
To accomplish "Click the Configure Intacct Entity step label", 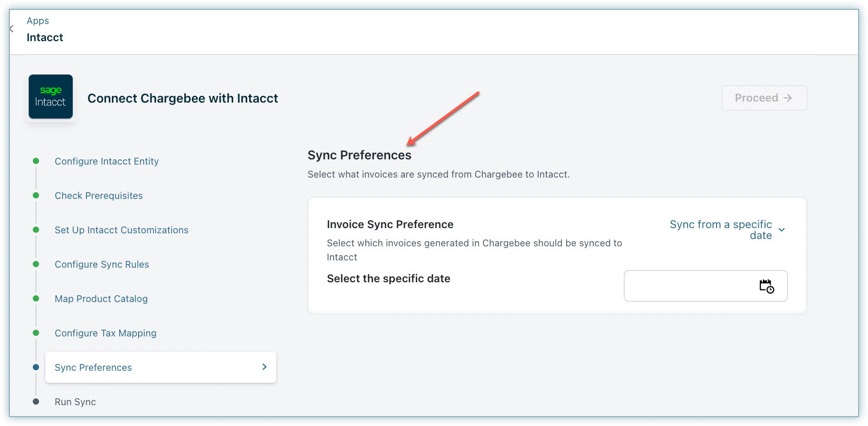I will click(x=107, y=161).
